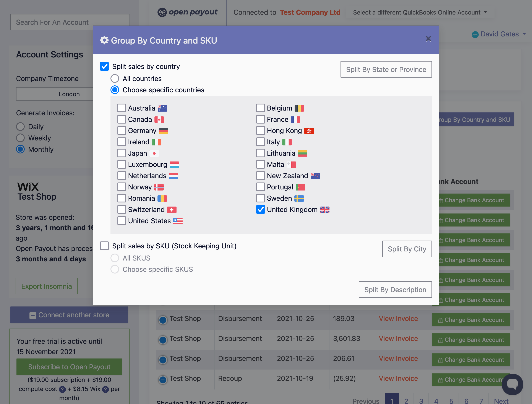The height and width of the screenshot is (404, 532).
Task: Open View Invoice link for 189.03
Action: pyautogui.click(x=398, y=319)
